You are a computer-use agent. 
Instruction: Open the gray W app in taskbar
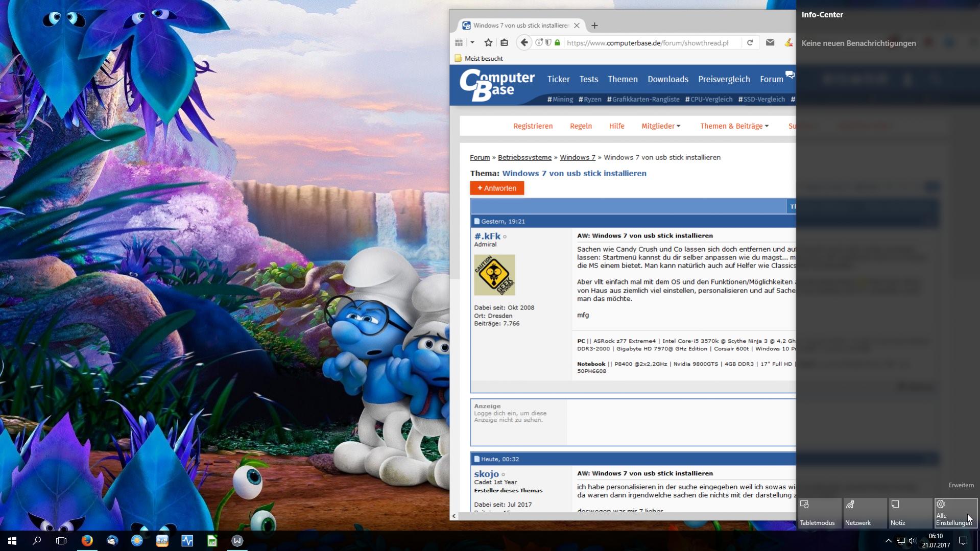tap(237, 540)
